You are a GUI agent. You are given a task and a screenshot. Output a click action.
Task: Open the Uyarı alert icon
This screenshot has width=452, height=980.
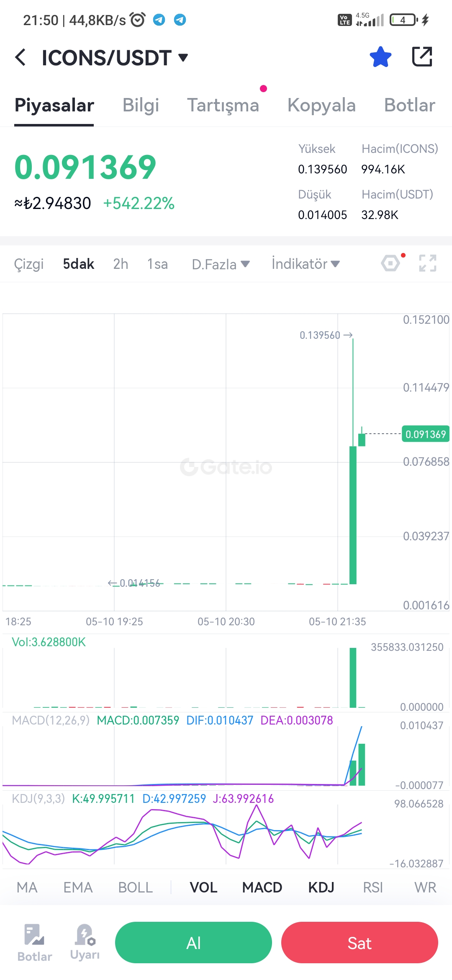coord(85,942)
